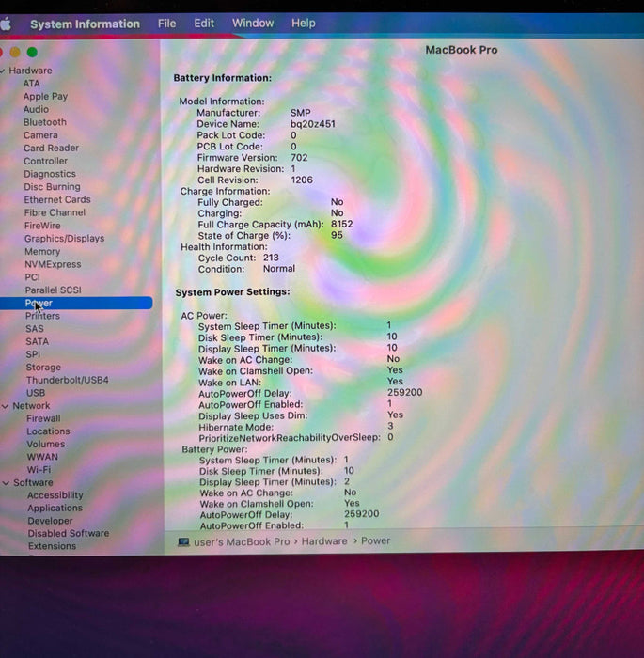Select Ethernet Cards in the sidebar
This screenshot has height=658, width=644.
(57, 199)
